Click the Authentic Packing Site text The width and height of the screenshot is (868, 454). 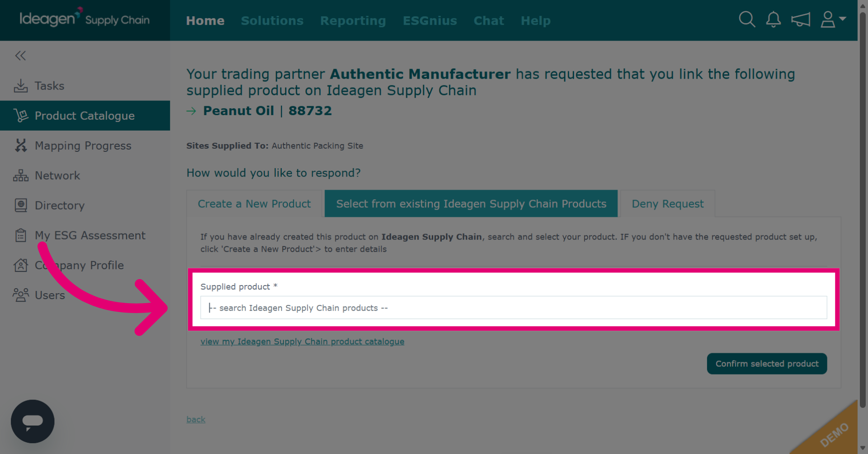click(317, 146)
